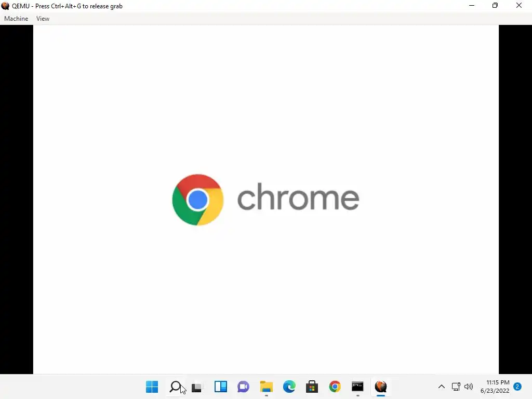Open the volume speaker tray icon
The width and height of the screenshot is (532, 399).
(469, 387)
